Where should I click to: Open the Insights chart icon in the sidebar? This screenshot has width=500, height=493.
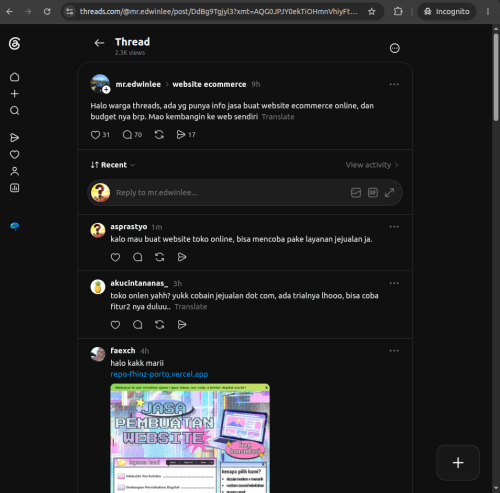[14, 188]
